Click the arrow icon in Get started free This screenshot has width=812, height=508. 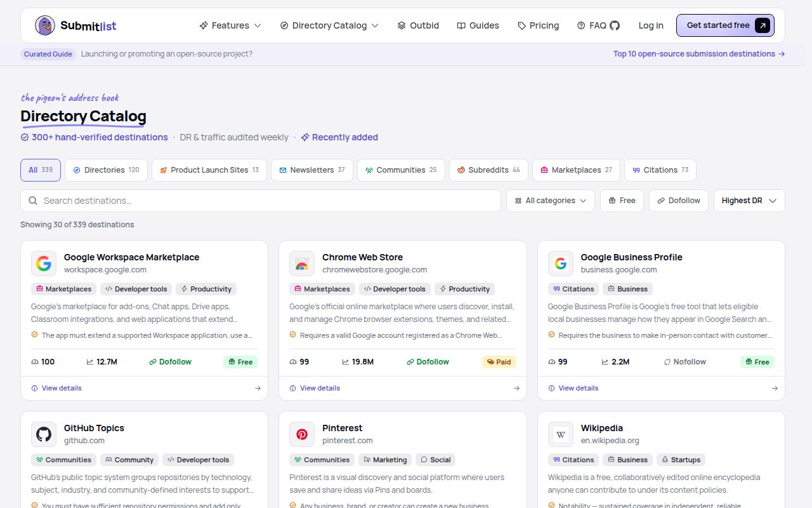pyautogui.click(x=763, y=25)
